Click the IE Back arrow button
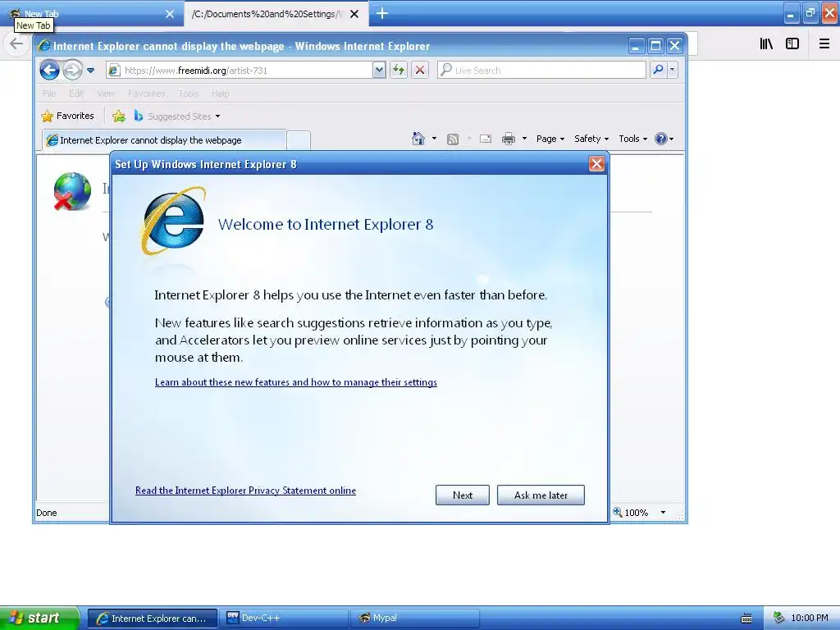Screen dimensions: 840x630 (49, 71)
